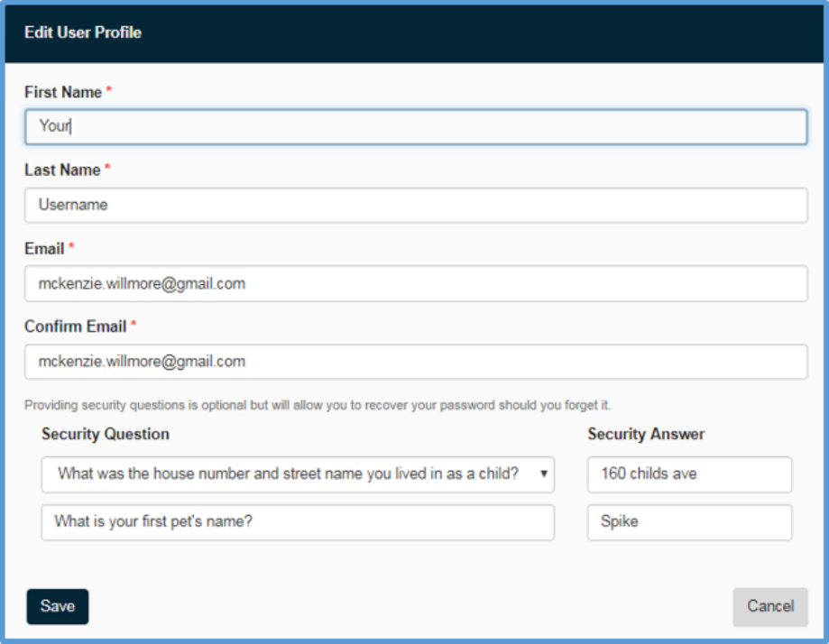Click the Security Question column heading

[x=106, y=434]
